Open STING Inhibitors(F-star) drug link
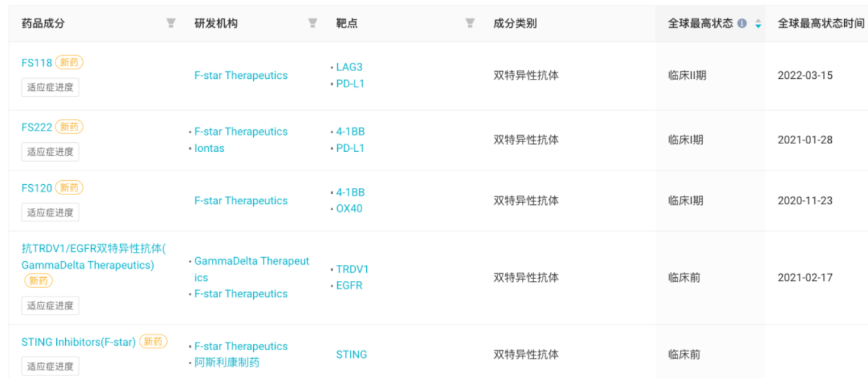The height and width of the screenshot is (378, 868). pos(79,342)
